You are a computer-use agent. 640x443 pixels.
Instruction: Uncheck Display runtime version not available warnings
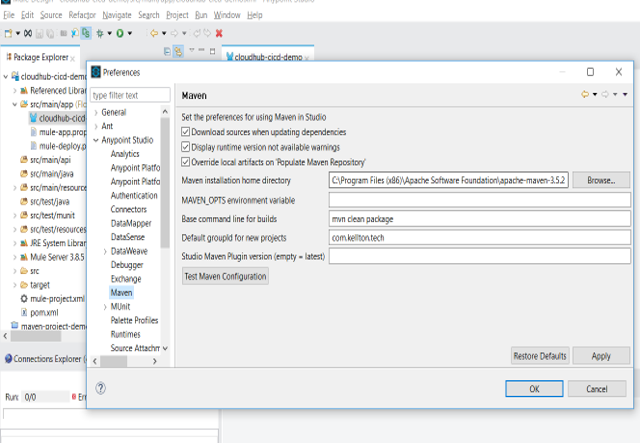click(x=186, y=147)
